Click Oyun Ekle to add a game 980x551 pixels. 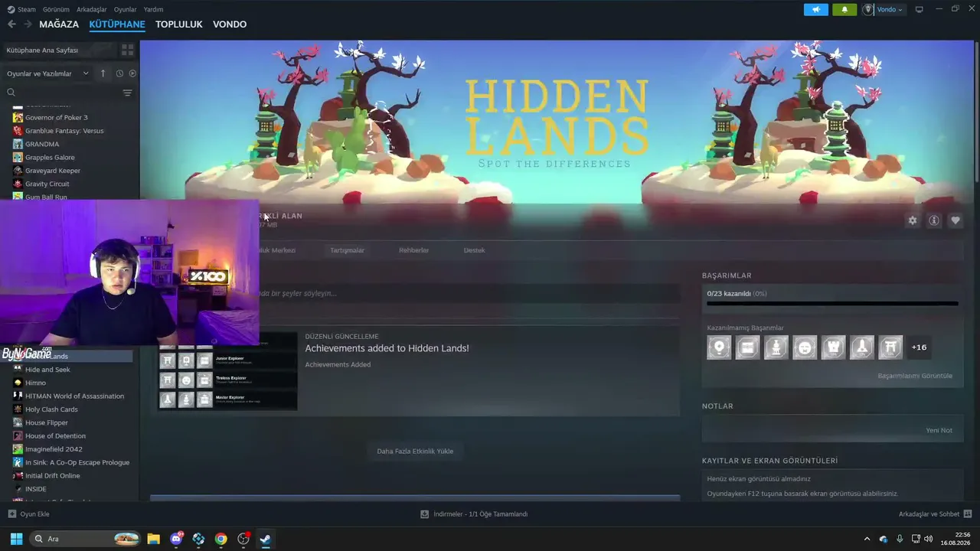pos(34,514)
